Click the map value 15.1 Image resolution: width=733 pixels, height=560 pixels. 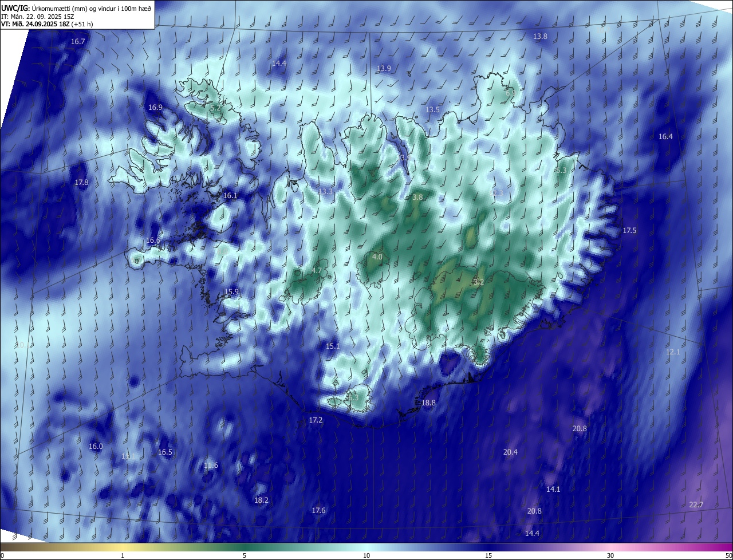pos(333,346)
